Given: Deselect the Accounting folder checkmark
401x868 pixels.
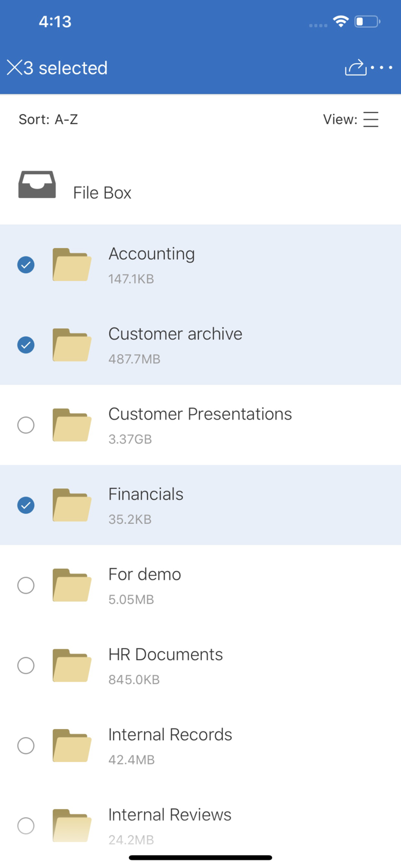Looking at the screenshot, I should tap(25, 265).
